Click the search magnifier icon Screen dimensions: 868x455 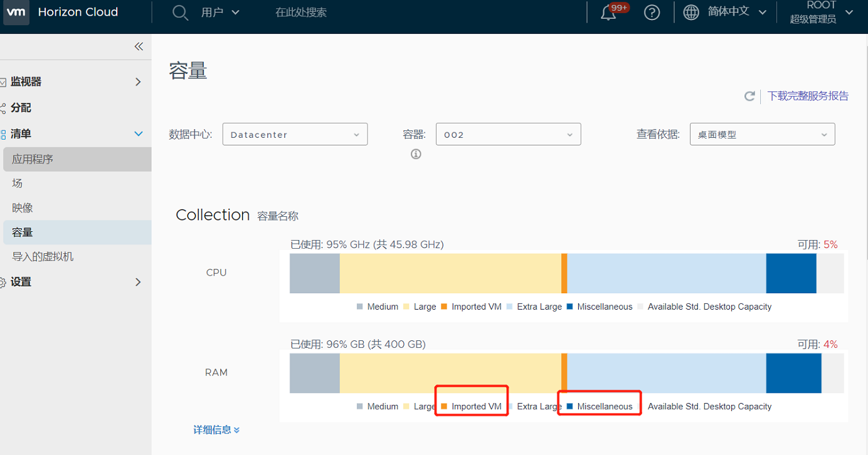coord(180,13)
